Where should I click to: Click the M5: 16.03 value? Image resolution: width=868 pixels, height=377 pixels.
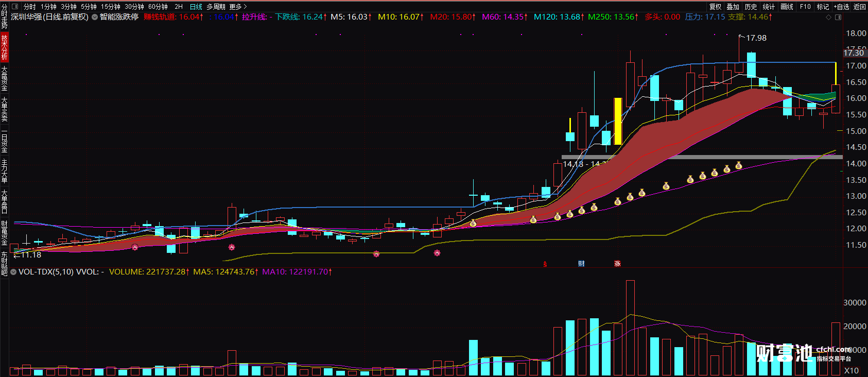pyautogui.click(x=352, y=17)
